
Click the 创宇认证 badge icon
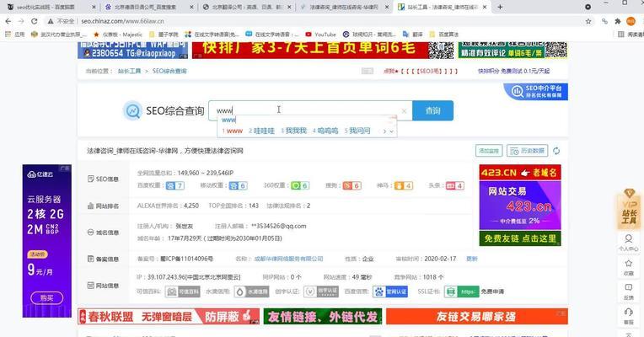pyautogui.click(x=321, y=292)
